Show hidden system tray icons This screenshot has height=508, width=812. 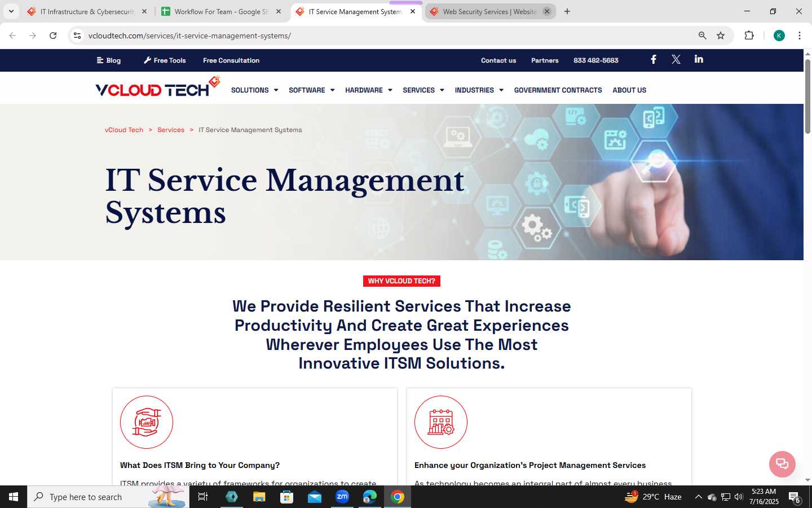pyautogui.click(x=698, y=497)
